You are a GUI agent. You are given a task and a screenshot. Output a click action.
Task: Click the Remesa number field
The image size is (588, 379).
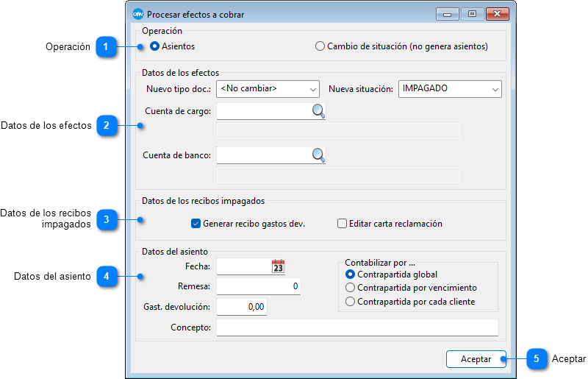tap(258, 286)
